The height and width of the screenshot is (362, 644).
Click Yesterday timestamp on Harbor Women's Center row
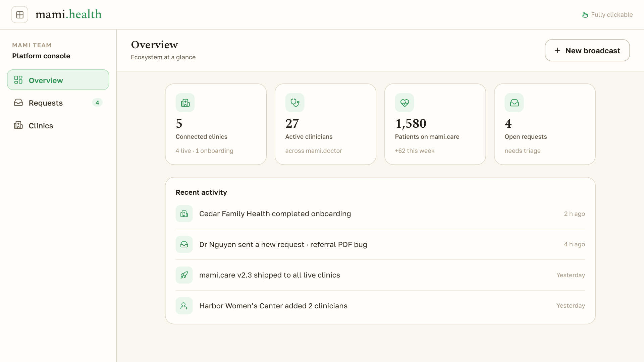coord(571,306)
